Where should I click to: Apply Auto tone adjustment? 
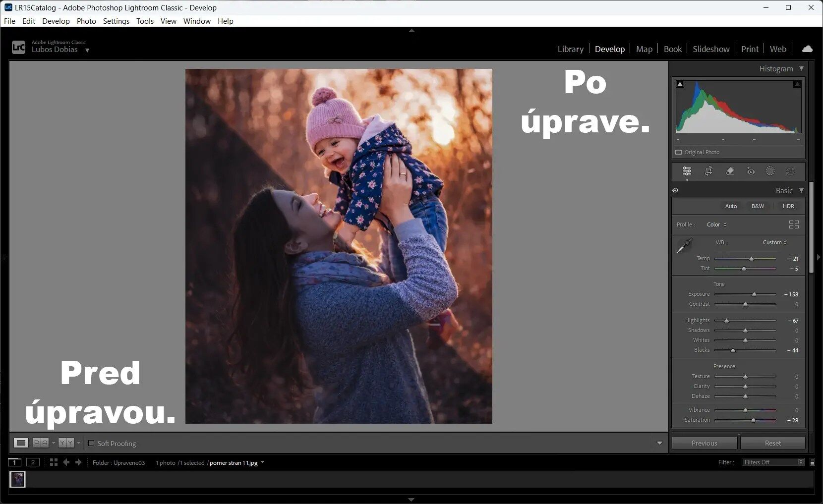coord(731,206)
